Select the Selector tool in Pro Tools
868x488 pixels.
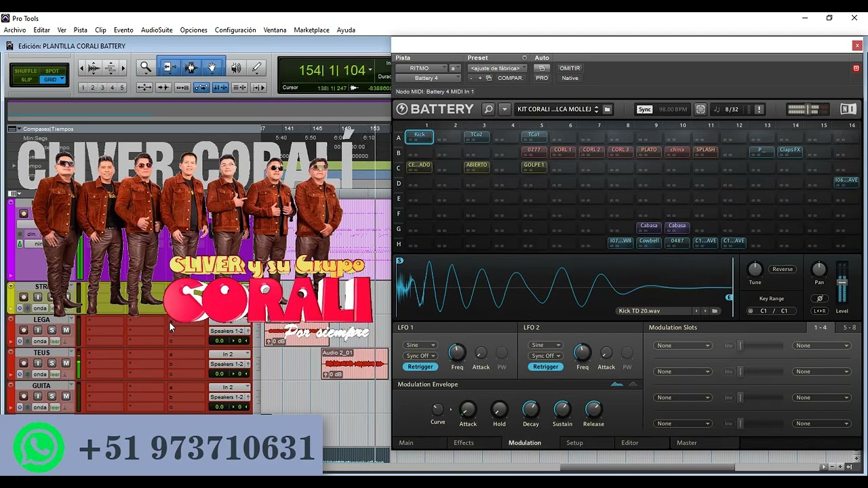tap(191, 68)
